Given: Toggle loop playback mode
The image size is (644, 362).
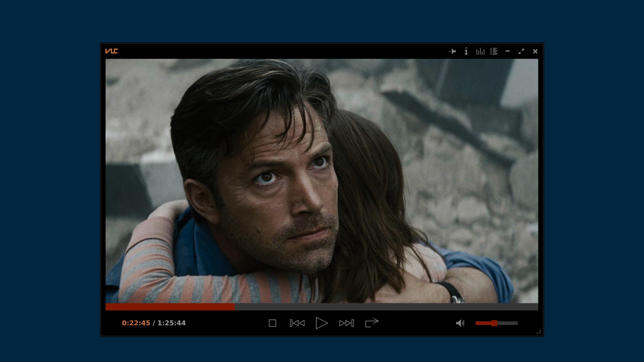Looking at the screenshot, I should pos(371,323).
